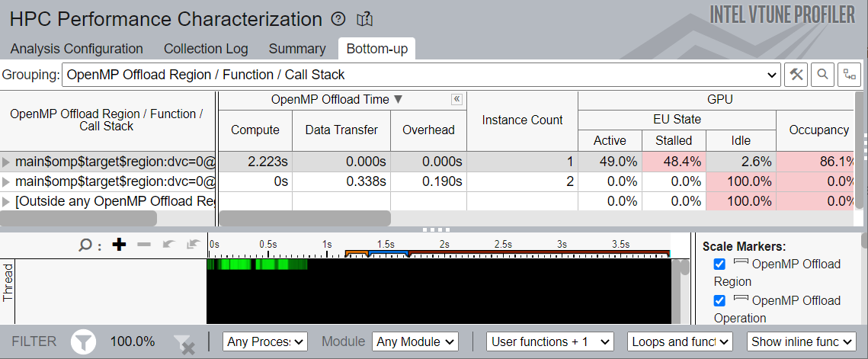868x359 pixels.
Task: Sort by OpenMP Offload Time arrow
Action: click(x=398, y=100)
